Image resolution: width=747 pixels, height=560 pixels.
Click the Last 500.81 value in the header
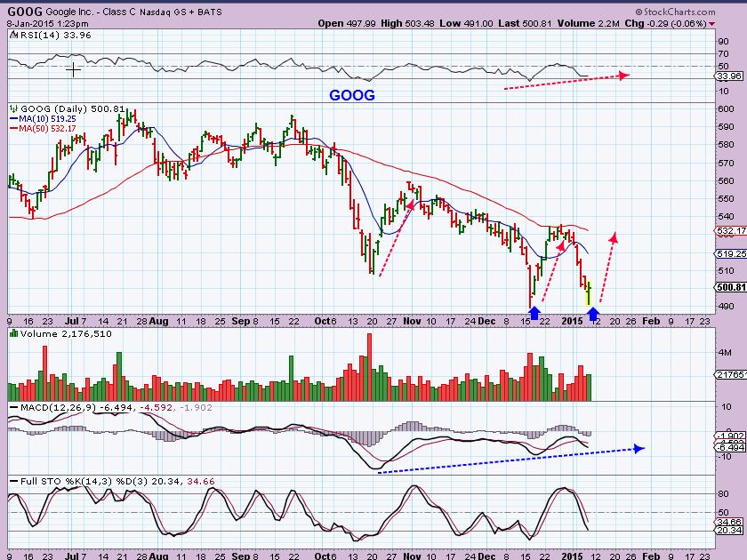coord(526,23)
